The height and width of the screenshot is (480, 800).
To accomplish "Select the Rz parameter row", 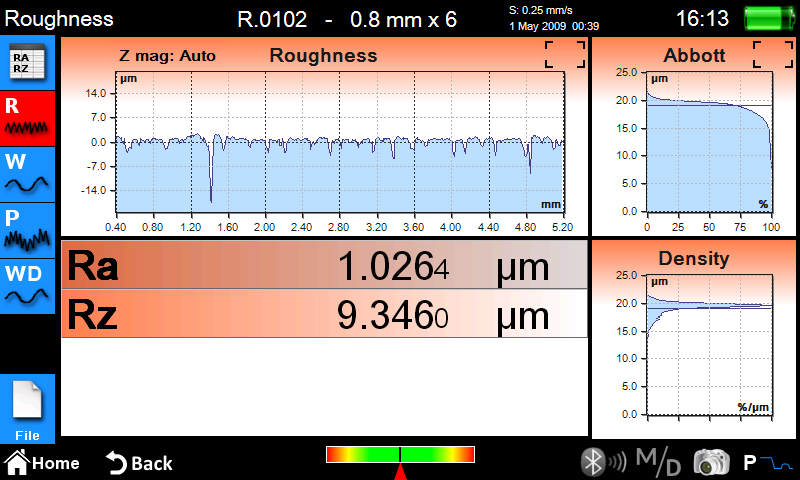I will tap(323, 315).
